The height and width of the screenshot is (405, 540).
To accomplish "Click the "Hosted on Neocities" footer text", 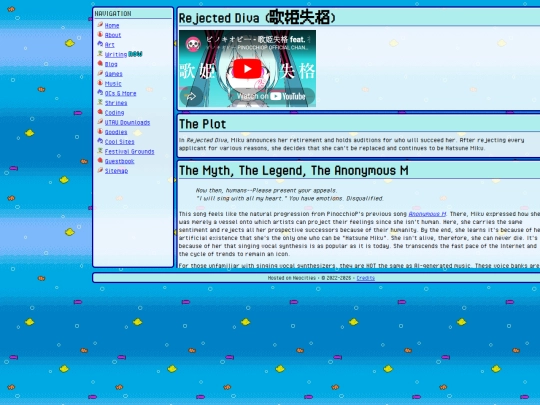I will click(292, 278).
